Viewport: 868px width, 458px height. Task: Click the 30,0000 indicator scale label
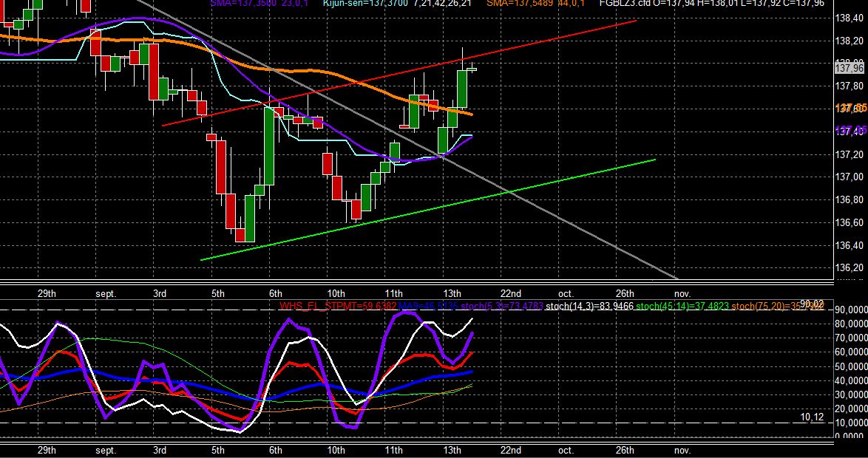[x=851, y=395]
